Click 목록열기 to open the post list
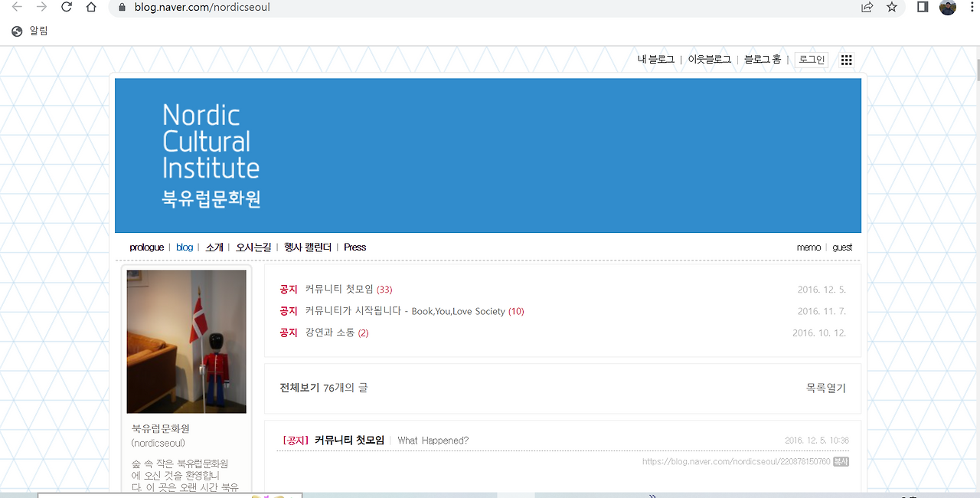The height and width of the screenshot is (498, 980). pos(825,388)
